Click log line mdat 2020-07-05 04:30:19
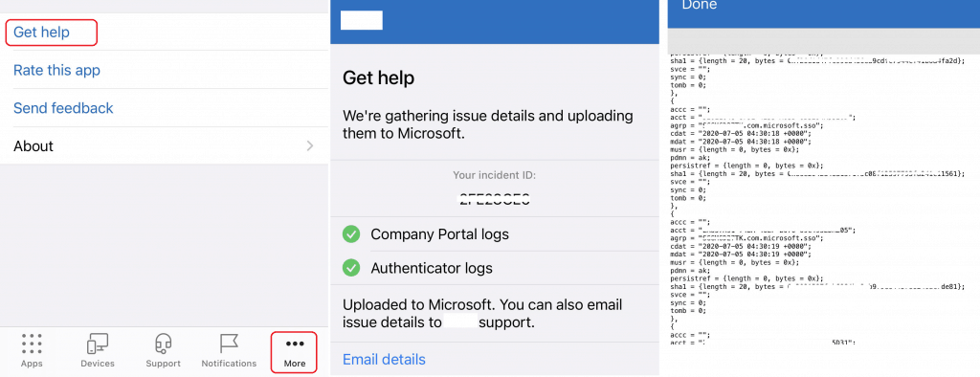980x377 pixels. [741, 255]
